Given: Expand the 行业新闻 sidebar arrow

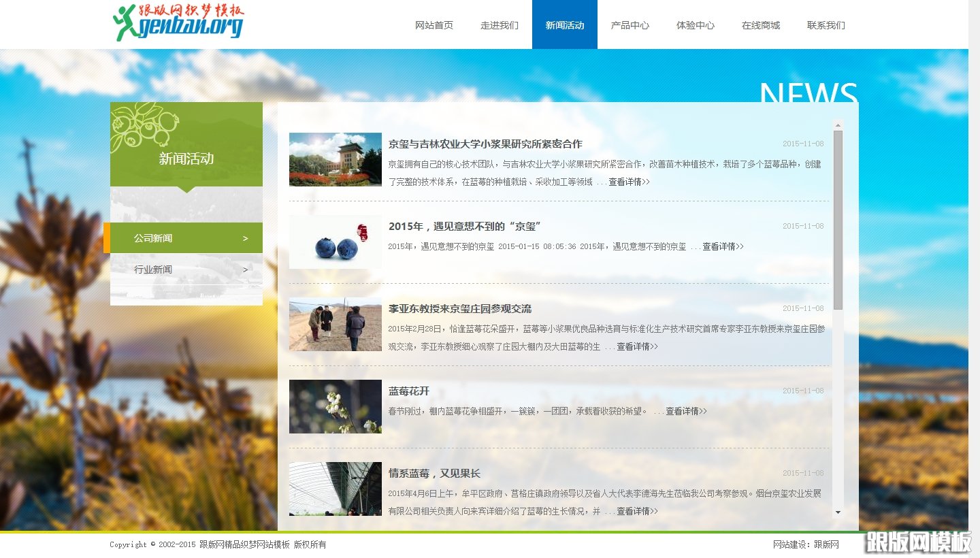Looking at the screenshot, I should coord(246,269).
